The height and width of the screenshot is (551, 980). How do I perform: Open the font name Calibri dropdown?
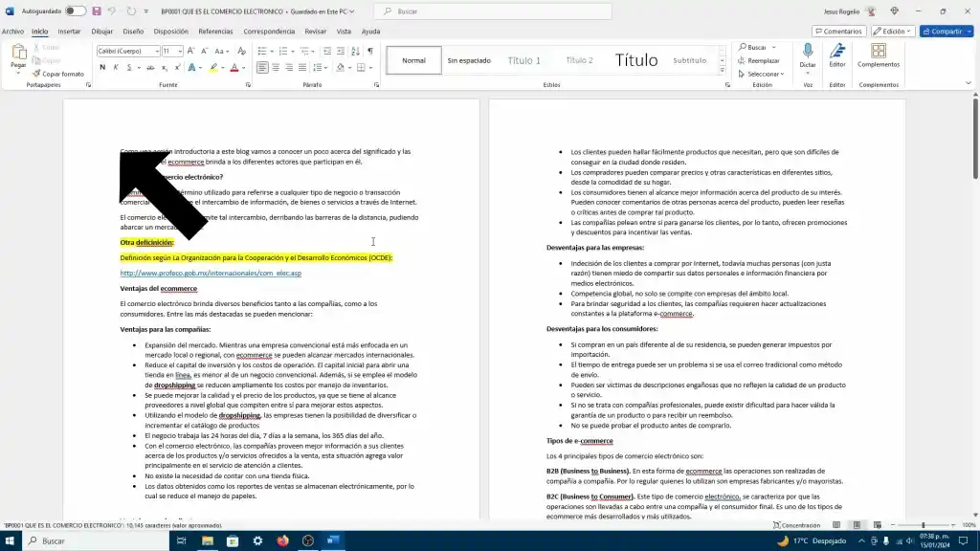tap(156, 52)
